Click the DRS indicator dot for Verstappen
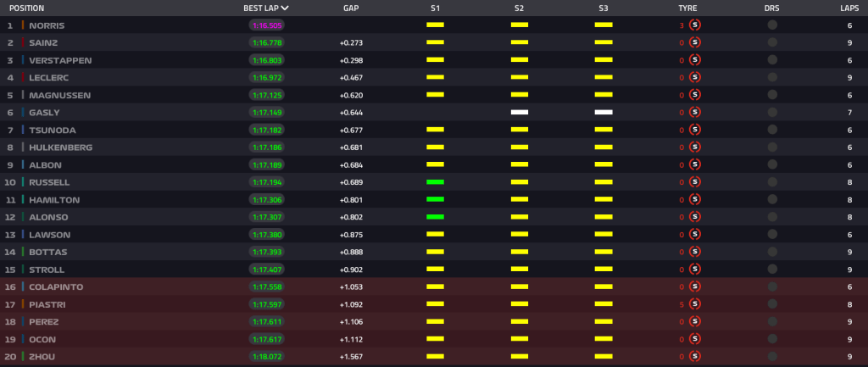 pyautogui.click(x=772, y=60)
